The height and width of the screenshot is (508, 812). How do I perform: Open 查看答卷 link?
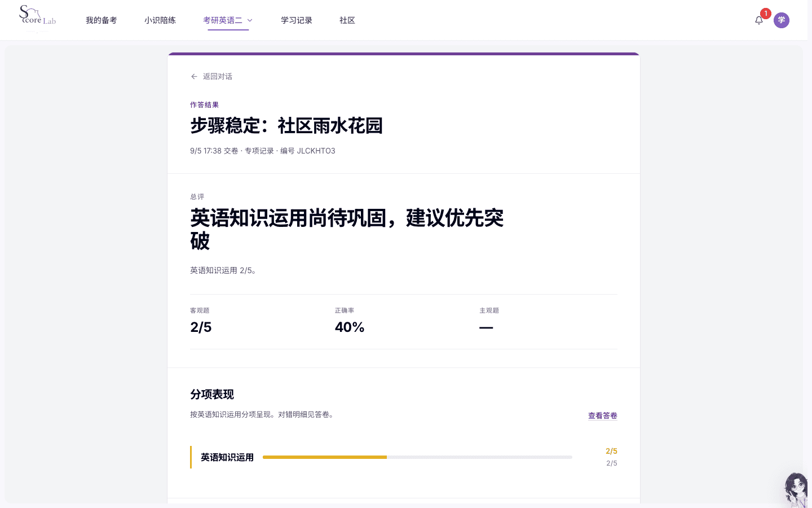pos(603,415)
